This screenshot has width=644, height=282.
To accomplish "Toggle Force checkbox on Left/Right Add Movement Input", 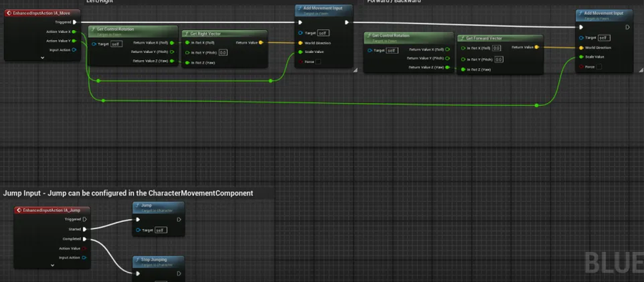I will 318,62.
